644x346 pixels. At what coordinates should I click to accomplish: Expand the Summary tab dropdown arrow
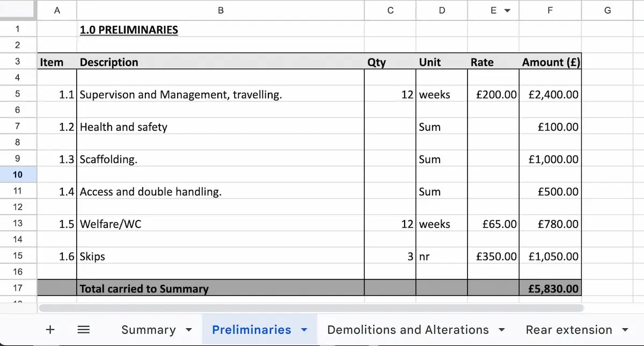click(188, 330)
